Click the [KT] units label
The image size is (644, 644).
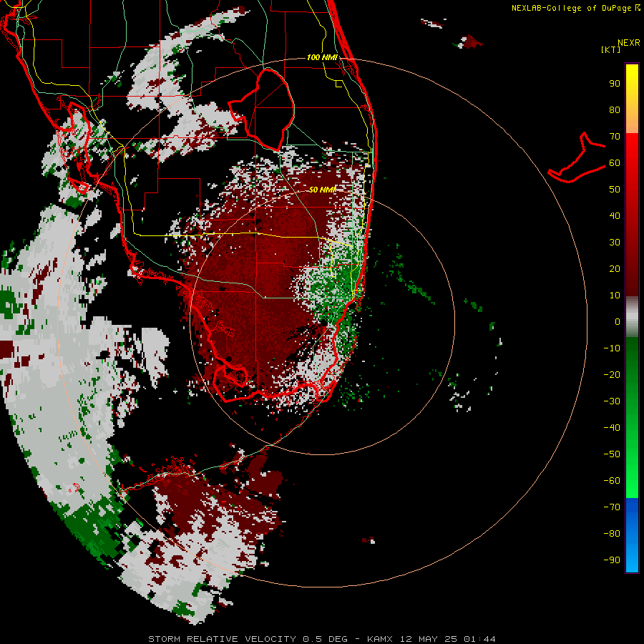click(x=611, y=49)
